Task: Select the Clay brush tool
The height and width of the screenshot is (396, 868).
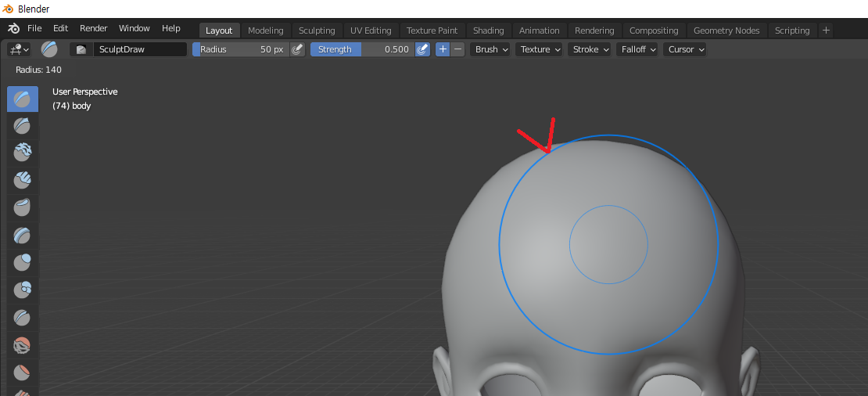Action: tap(23, 153)
